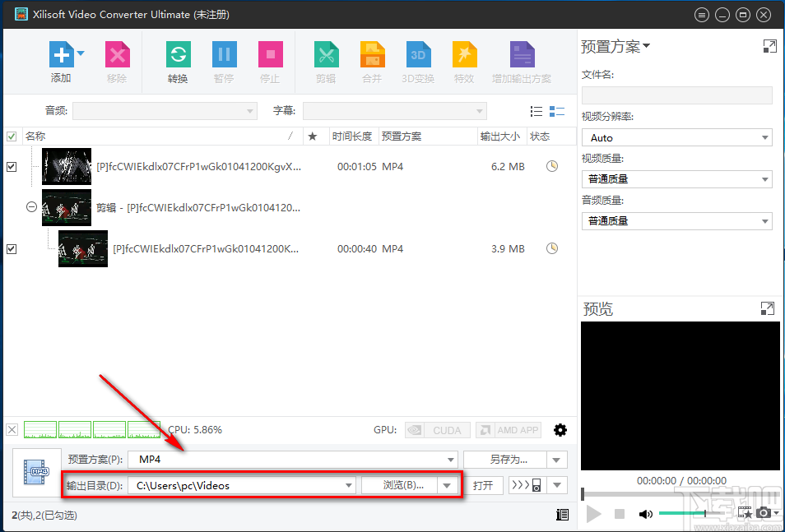Click the Browse (浏览(B)...) button
The height and width of the screenshot is (532, 785).
pyautogui.click(x=399, y=485)
